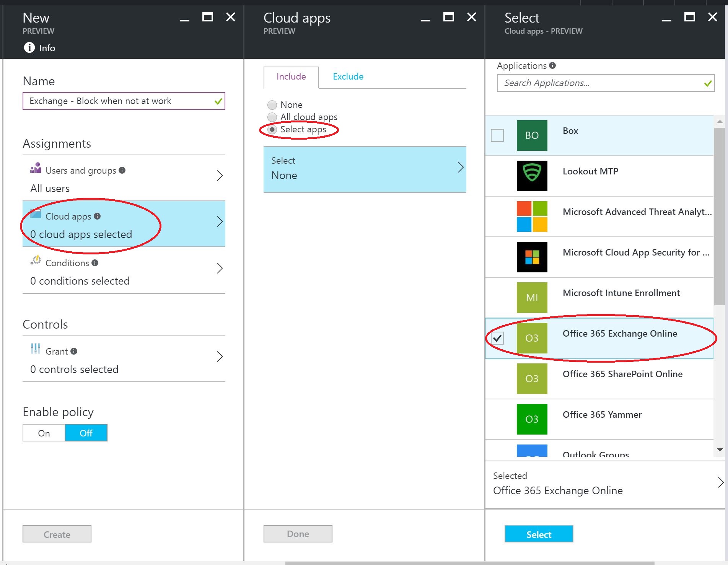Turn Enable policy On
The image size is (728, 565).
click(44, 433)
